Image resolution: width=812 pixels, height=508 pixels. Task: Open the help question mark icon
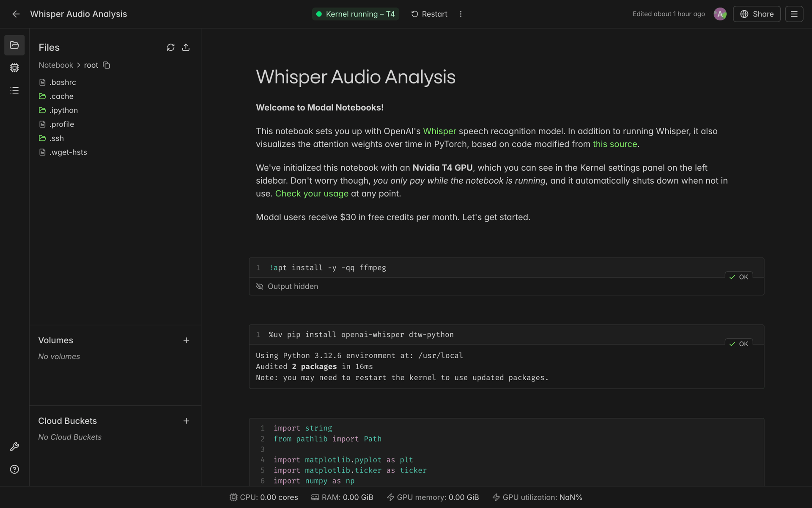[x=14, y=469]
